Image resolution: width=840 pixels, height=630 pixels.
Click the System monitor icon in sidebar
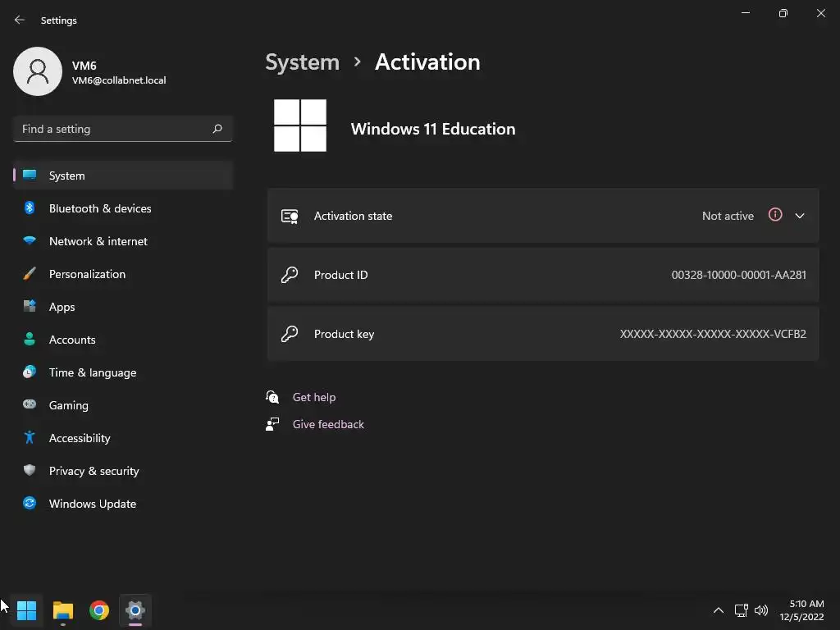[30, 176]
